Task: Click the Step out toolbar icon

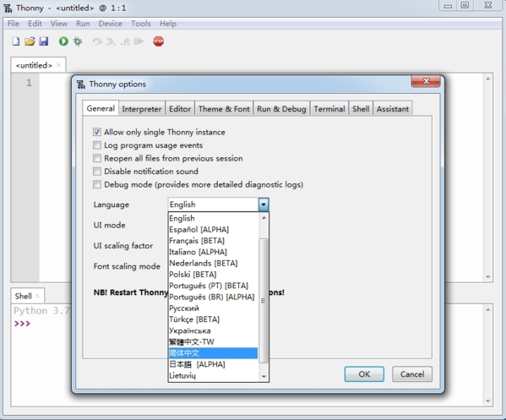Action: (125, 41)
